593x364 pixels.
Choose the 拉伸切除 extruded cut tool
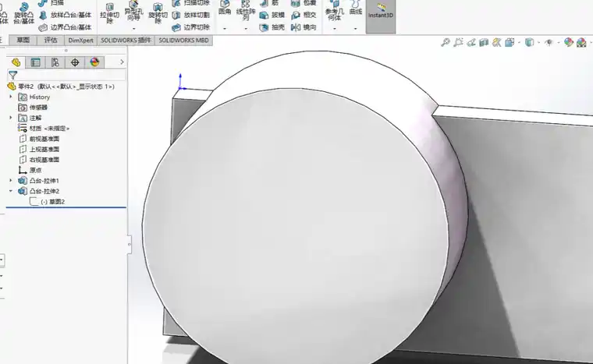(x=110, y=13)
